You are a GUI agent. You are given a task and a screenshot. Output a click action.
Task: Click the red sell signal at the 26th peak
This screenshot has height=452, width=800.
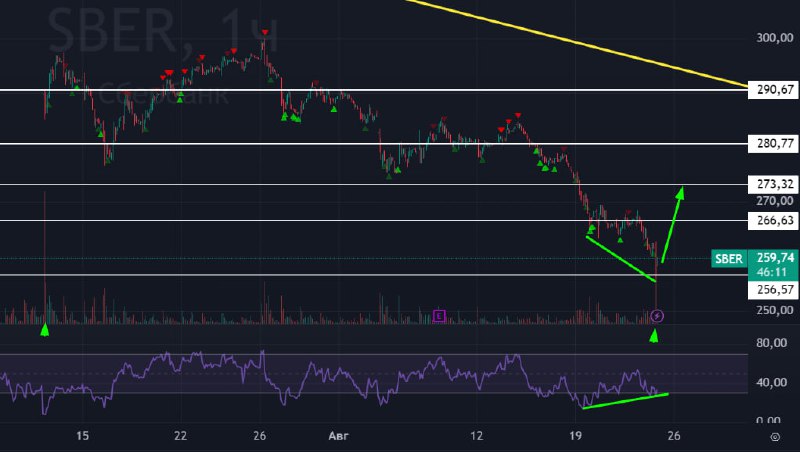click(265, 33)
